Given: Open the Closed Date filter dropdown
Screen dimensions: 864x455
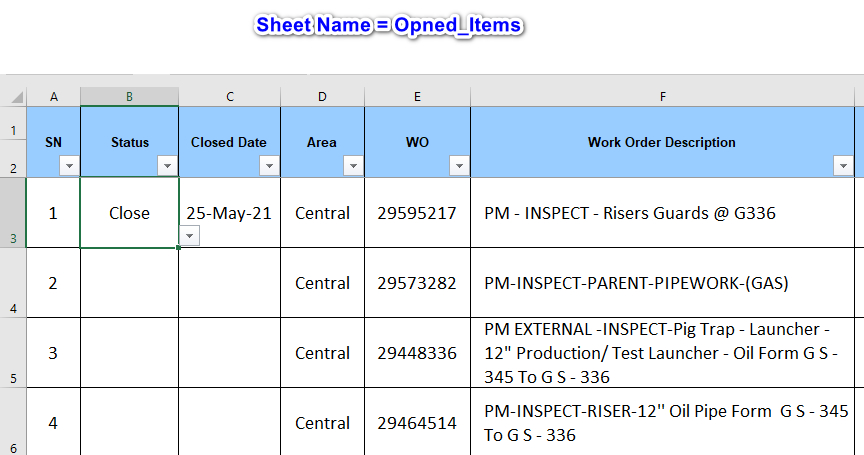Looking at the screenshot, I should (268, 165).
